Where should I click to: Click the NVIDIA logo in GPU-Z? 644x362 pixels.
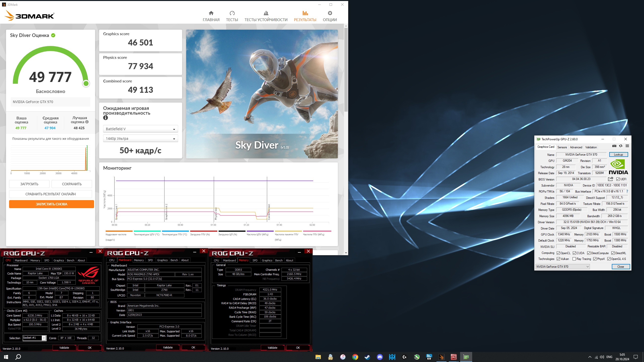coord(618,167)
